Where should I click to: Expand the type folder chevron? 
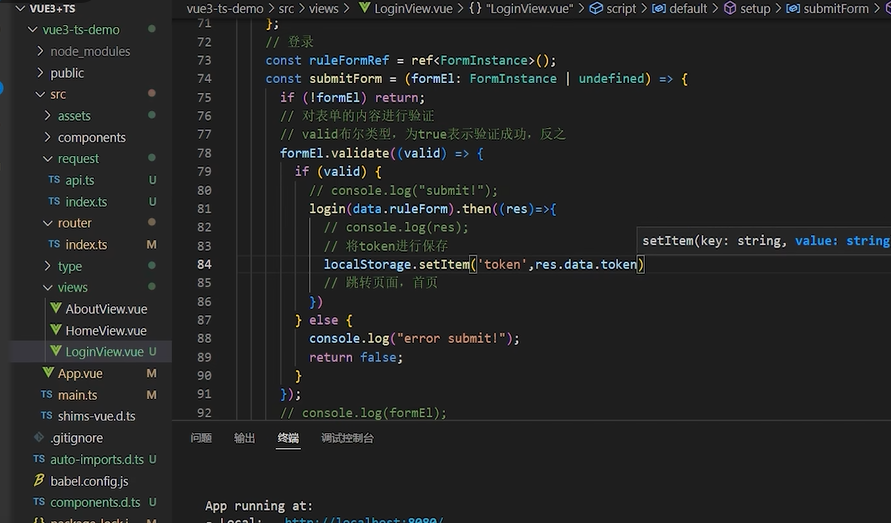click(x=48, y=266)
